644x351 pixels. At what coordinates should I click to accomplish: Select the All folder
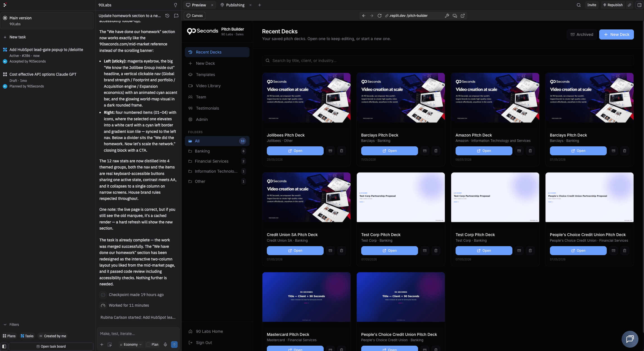click(217, 141)
